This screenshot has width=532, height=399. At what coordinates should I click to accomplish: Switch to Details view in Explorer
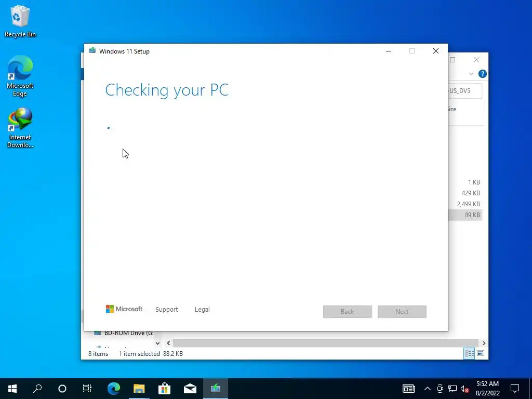[x=469, y=353]
